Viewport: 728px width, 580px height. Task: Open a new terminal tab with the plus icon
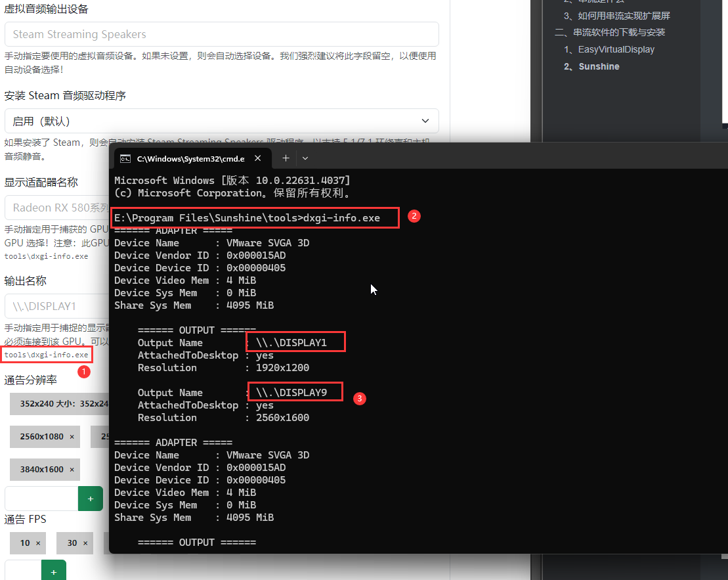coord(286,158)
